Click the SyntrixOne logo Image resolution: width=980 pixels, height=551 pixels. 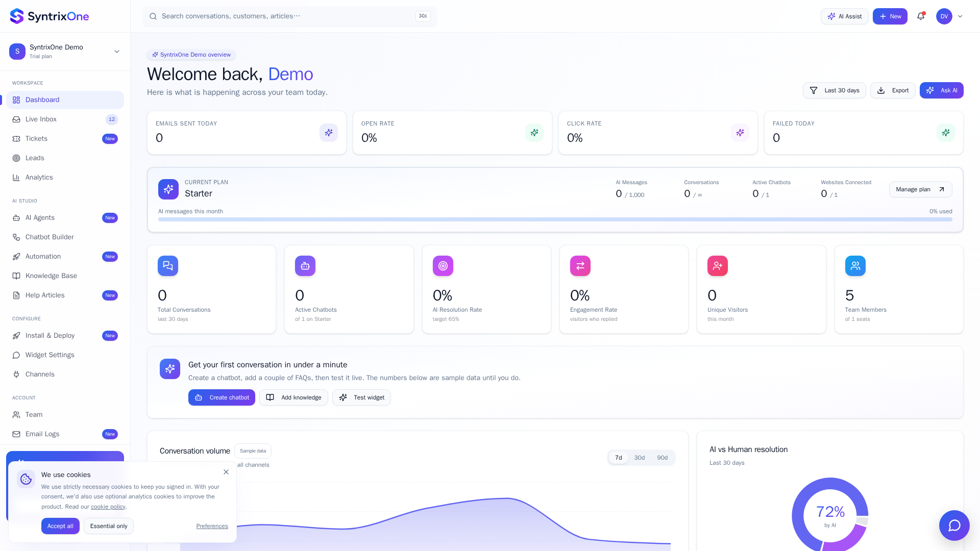click(50, 16)
